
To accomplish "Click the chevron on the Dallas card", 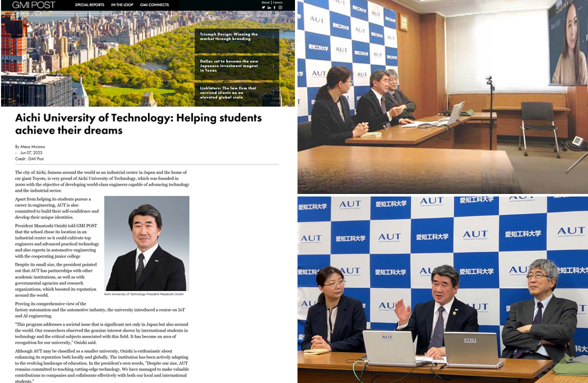I will click(x=273, y=66).
